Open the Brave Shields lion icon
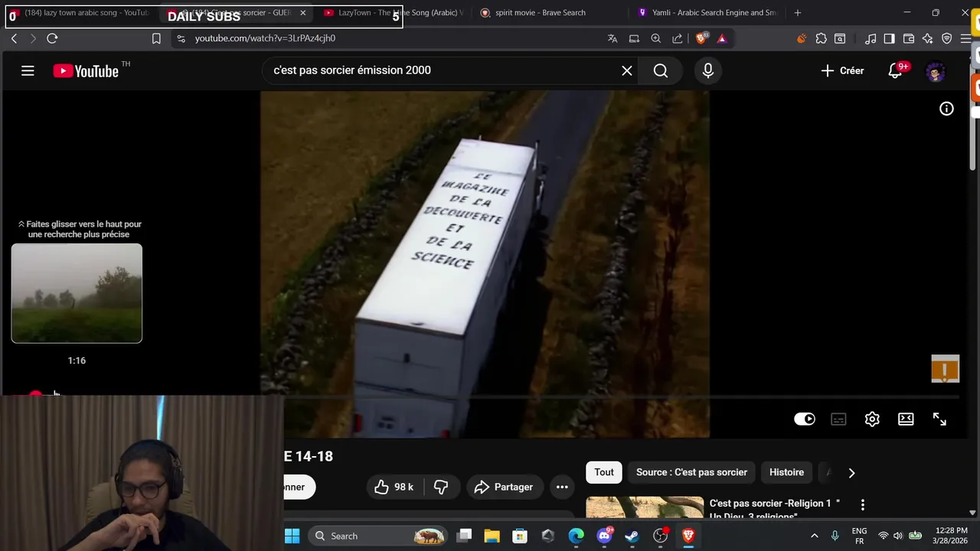980x551 pixels. click(701, 37)
